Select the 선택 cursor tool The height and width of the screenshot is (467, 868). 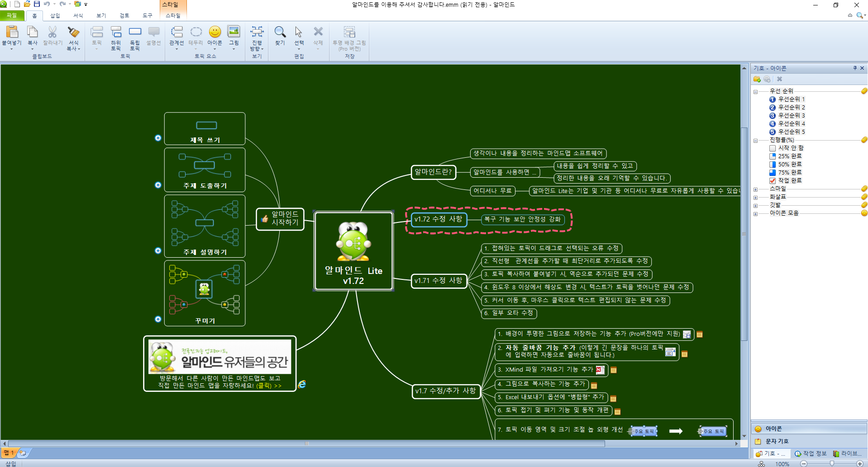[299, 32]
